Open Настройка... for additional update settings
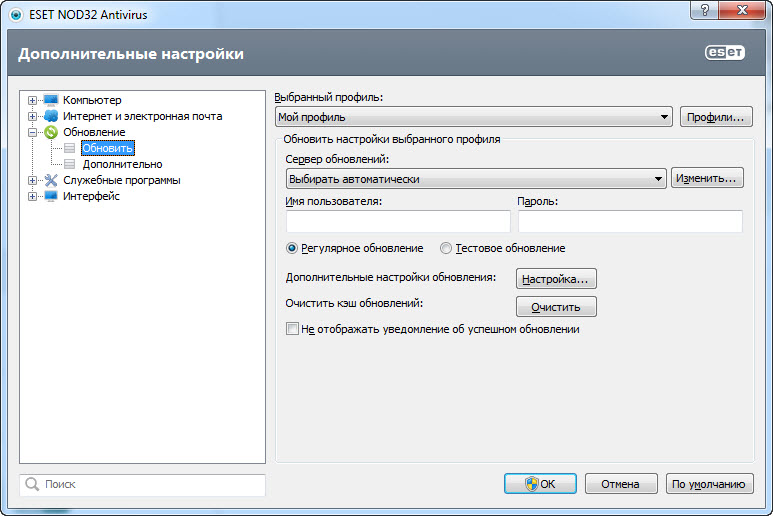The height and width of the screenshot is (516, 773). tap(556, 279)
